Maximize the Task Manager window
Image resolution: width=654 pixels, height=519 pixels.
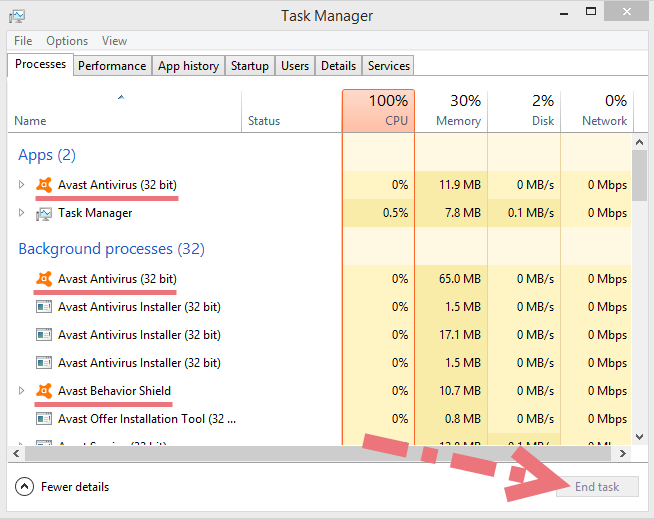(x=591, y=12)
